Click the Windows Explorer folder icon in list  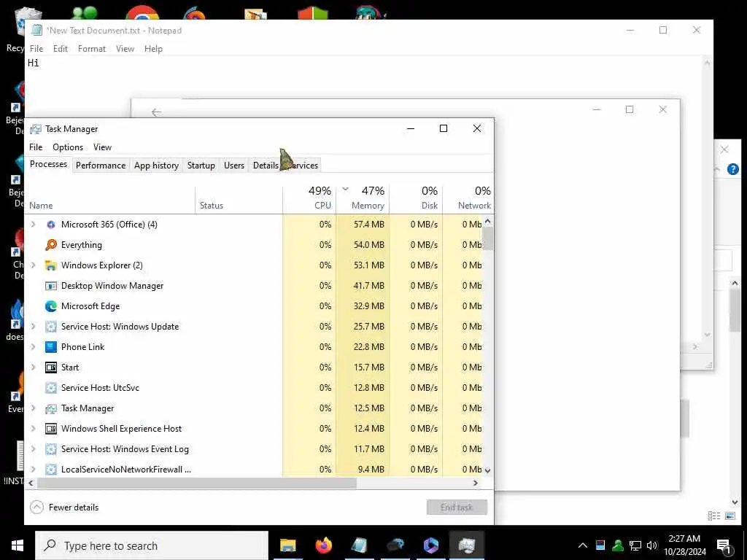[x=51, y=265]
